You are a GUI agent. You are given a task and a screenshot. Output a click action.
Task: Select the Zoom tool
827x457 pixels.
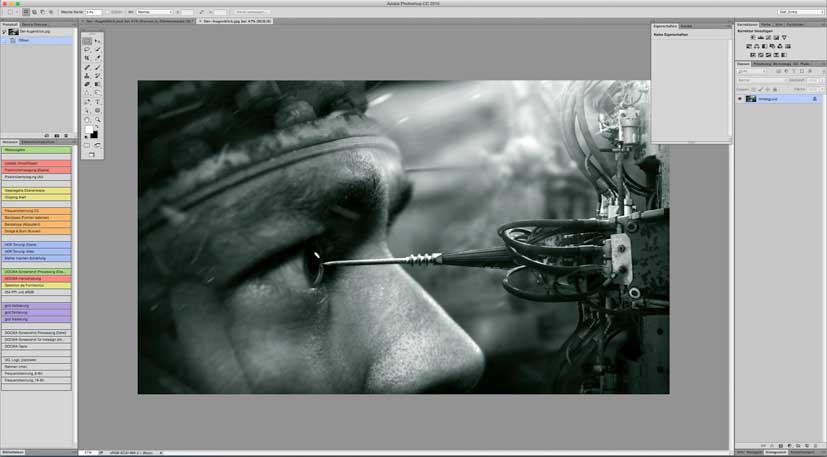pos(98,120)
